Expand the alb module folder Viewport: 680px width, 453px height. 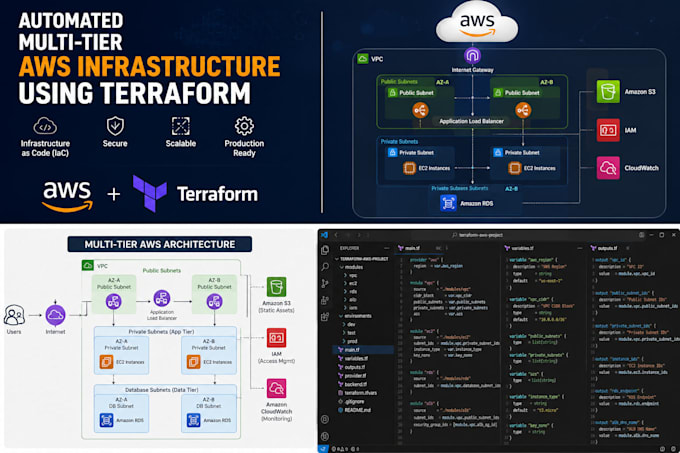tap(351, 300)
